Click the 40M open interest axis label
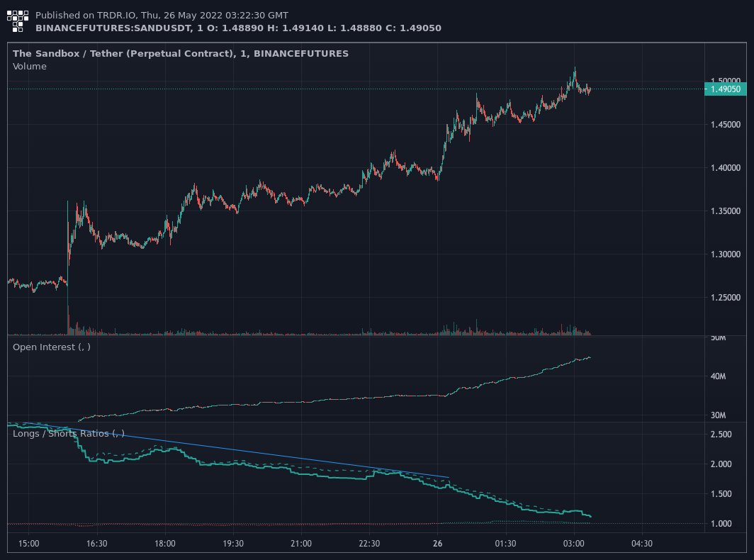The height and width of the screenshot is (560, 754). [718, 376]
